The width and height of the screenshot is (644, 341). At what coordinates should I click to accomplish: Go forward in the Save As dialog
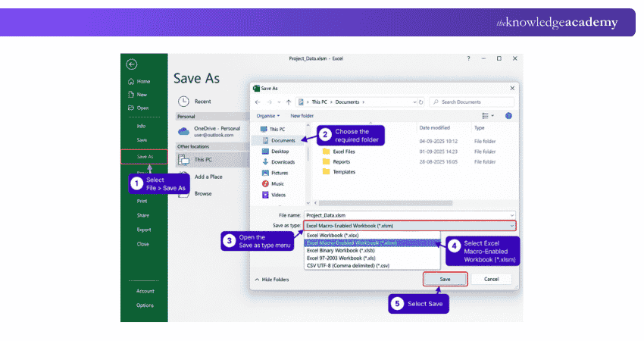point(269,102)
